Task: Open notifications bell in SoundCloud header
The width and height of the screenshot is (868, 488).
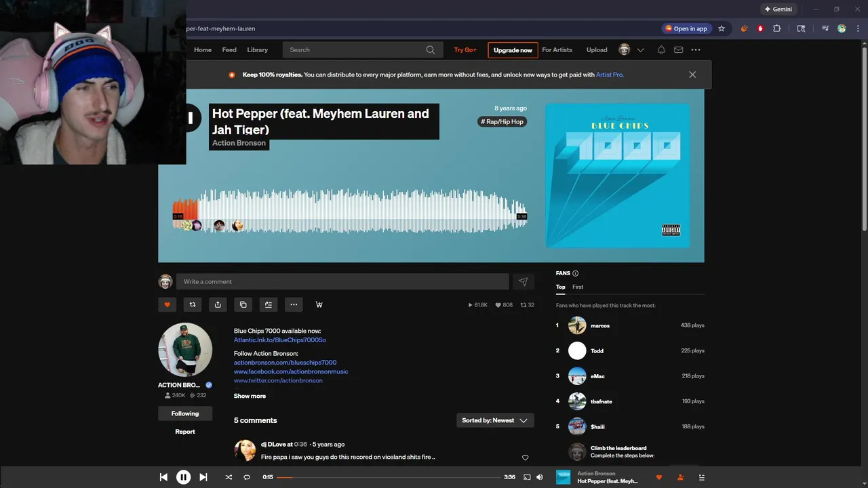Action: pos(661,49)
